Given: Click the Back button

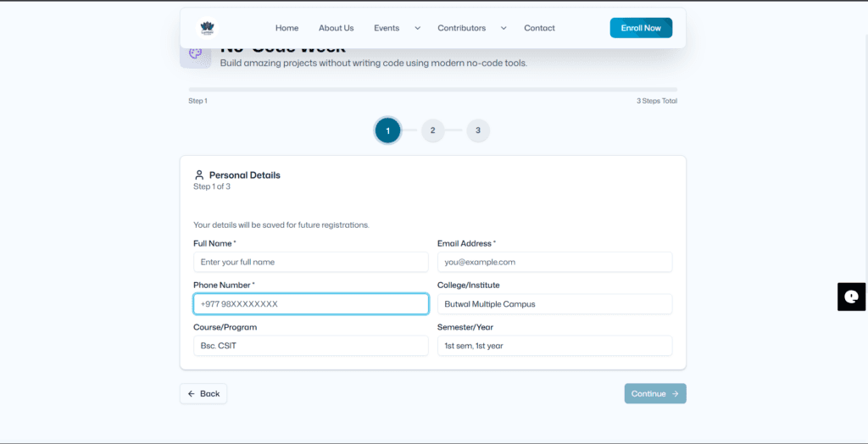Looking at the screenshot, I should 203,394.
